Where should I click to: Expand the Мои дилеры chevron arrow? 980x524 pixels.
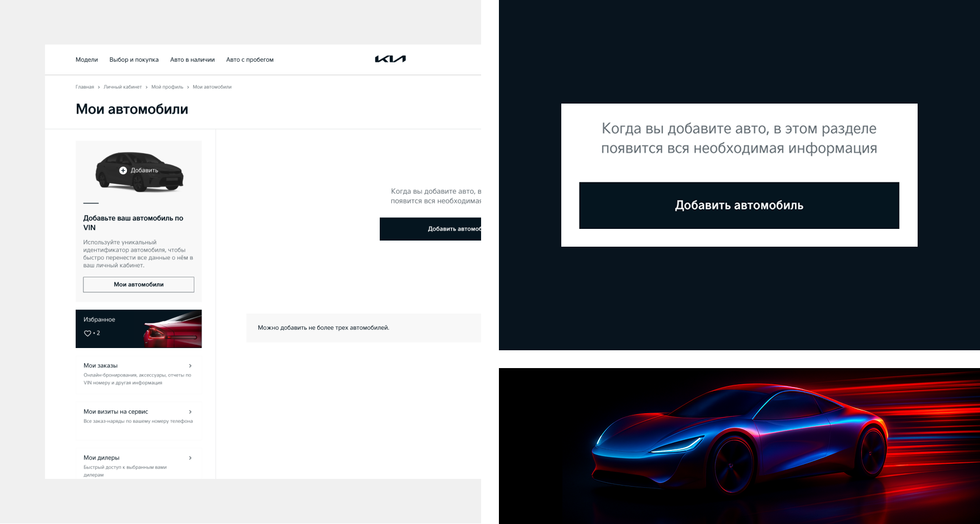point(190,458)
